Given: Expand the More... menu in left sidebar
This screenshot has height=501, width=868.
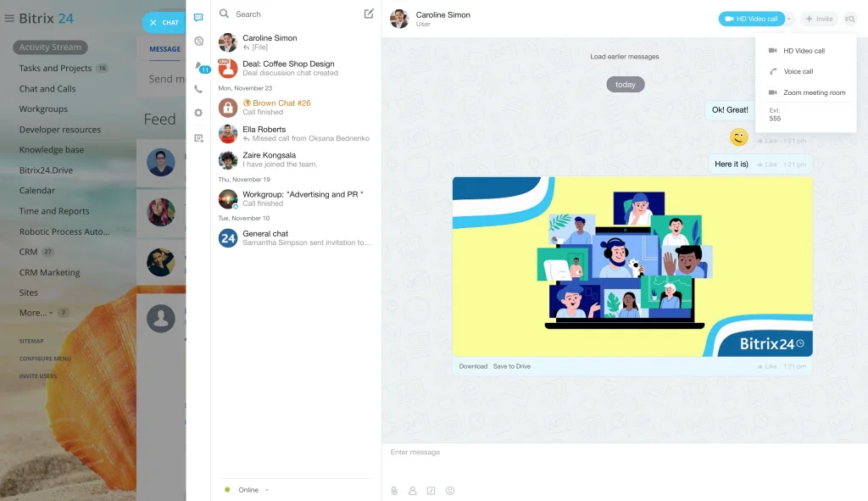Looking at the screenshot, I should 36,313.
